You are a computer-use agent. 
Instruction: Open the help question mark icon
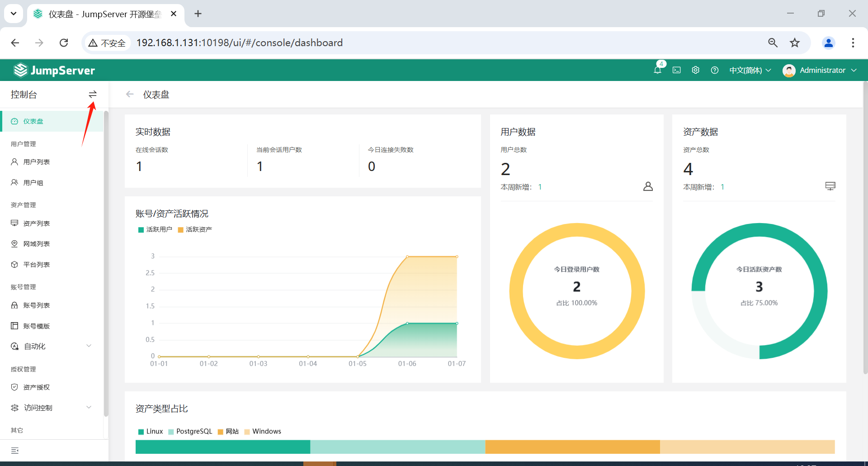pyautogui.click(x=714, y=70)
